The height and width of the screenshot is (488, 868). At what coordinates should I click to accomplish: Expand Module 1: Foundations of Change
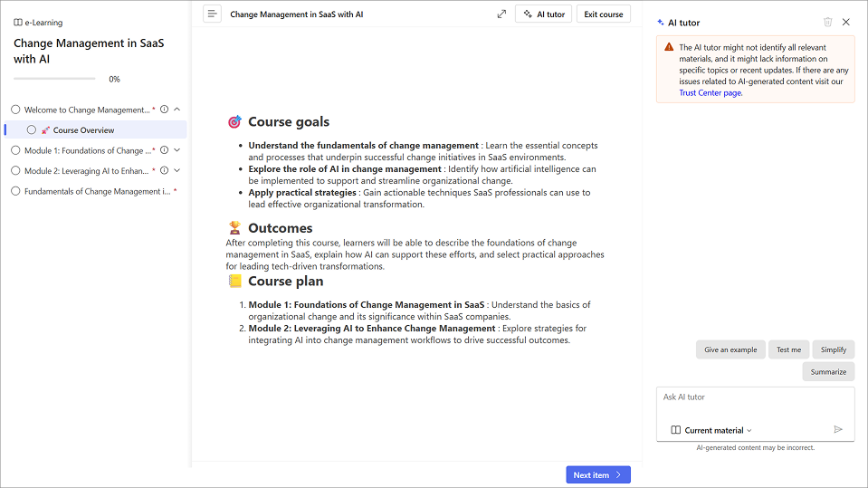click(177, 150)
